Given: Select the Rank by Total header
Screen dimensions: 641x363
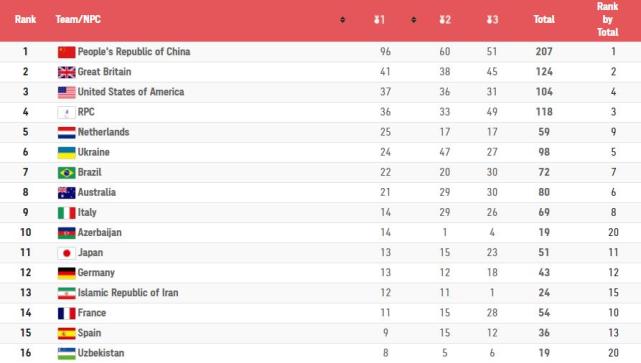Looking at the screenshot, I should [607, 19].
